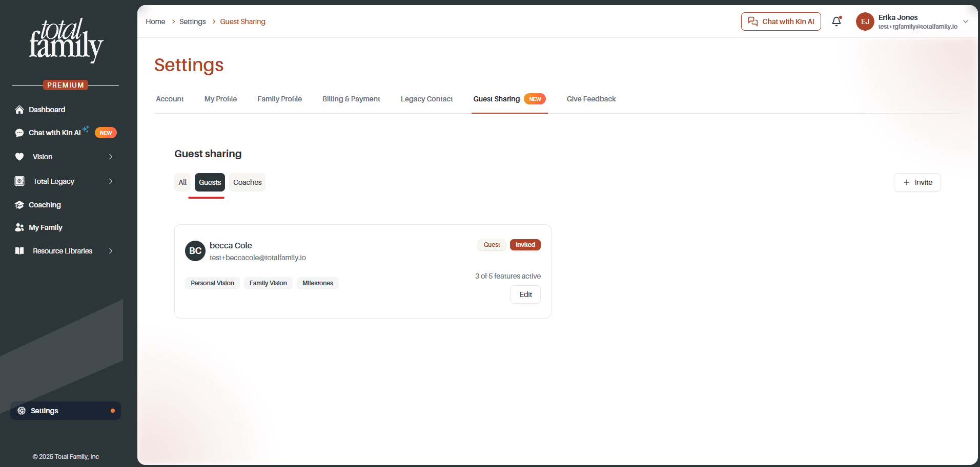Click the Total Legacy vault icon

(19, 181)
